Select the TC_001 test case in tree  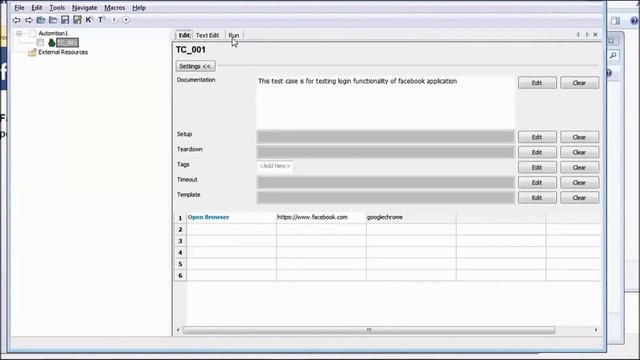tap(67, 42)
